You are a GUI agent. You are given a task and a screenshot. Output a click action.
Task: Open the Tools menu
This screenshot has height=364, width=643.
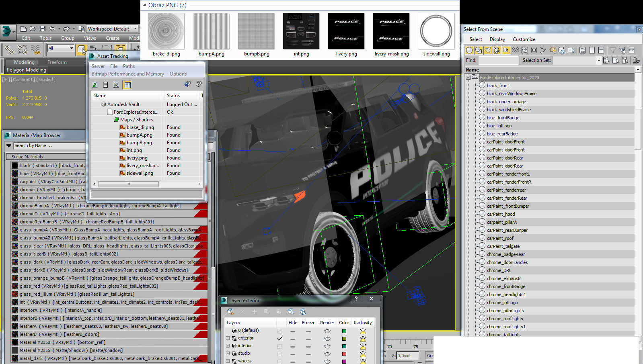(45, 38)
